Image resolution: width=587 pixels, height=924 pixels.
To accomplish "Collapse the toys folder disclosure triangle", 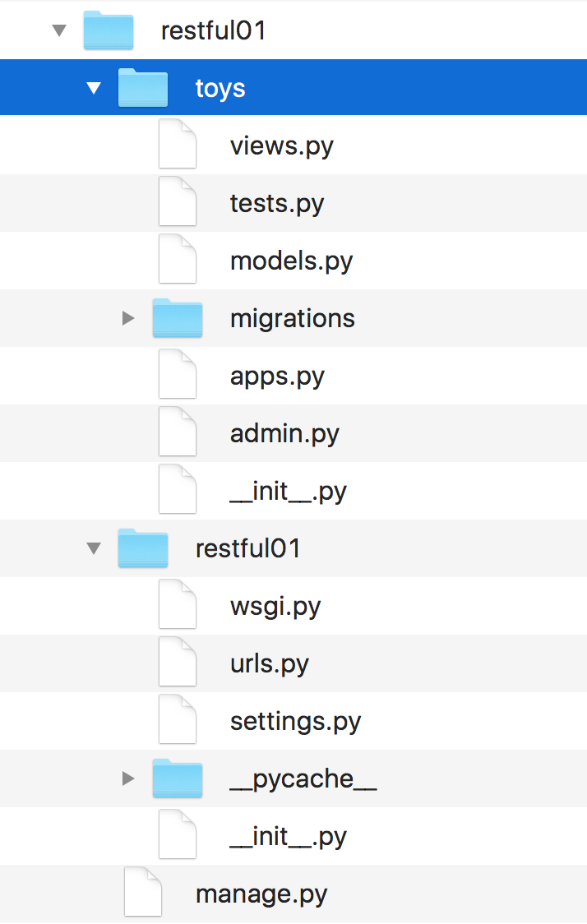I will pos(94,88).
